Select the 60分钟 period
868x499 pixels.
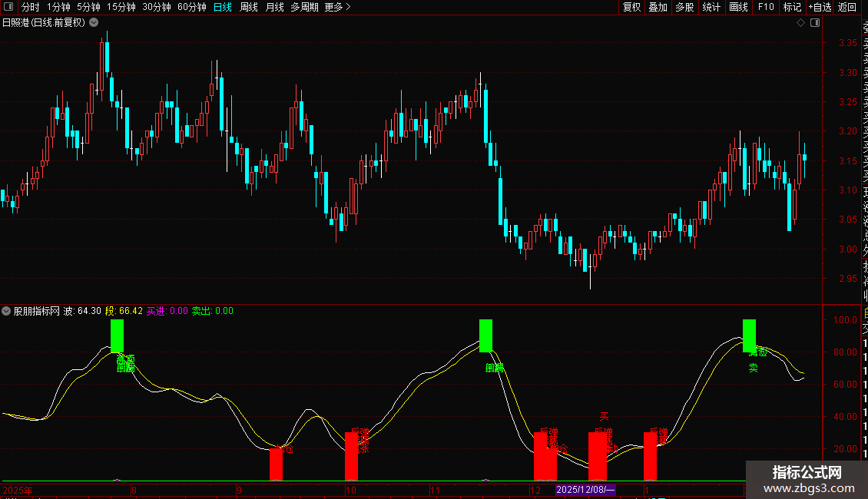pos(192,7)
